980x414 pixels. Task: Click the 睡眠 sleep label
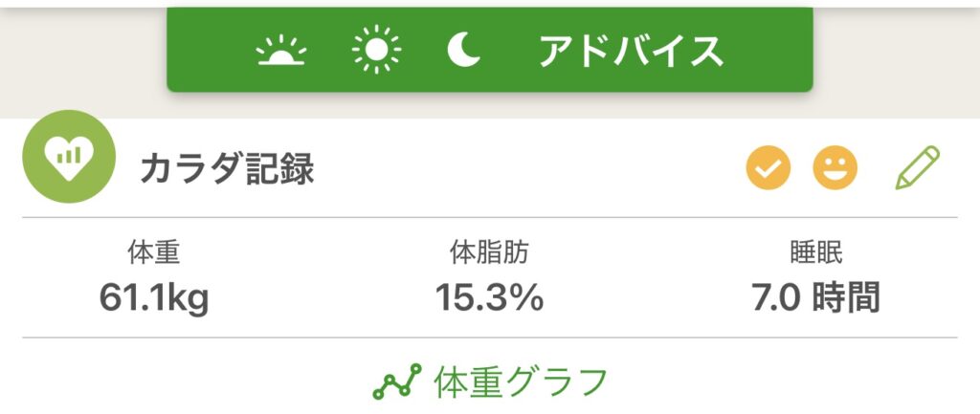[x=815, y=252]
